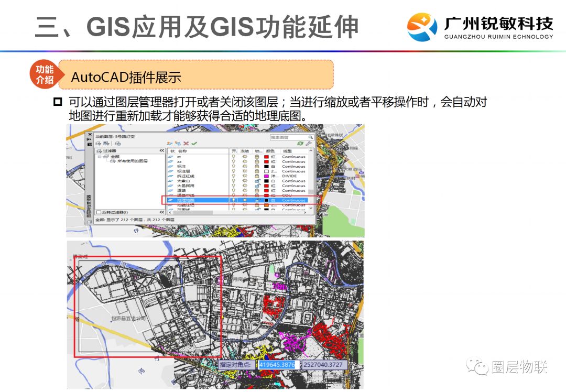Click the new layer frozen in viewports icon

tap(178, 143)
